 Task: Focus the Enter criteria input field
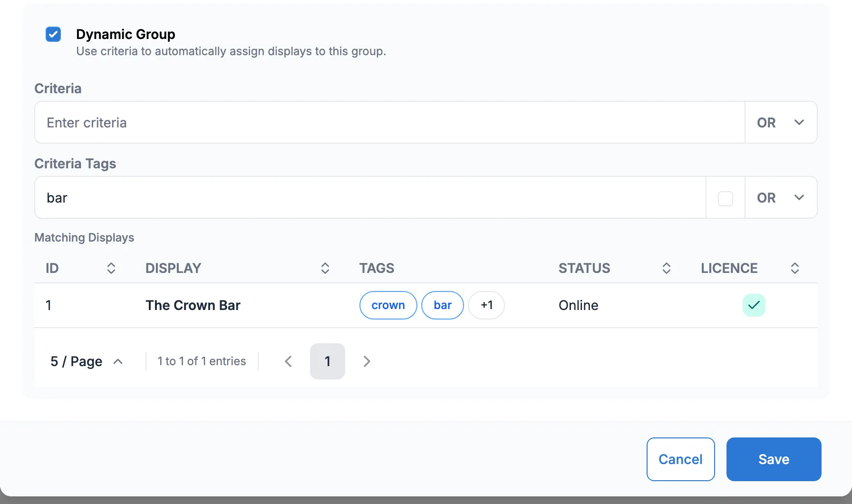click(x=389, y=122)
